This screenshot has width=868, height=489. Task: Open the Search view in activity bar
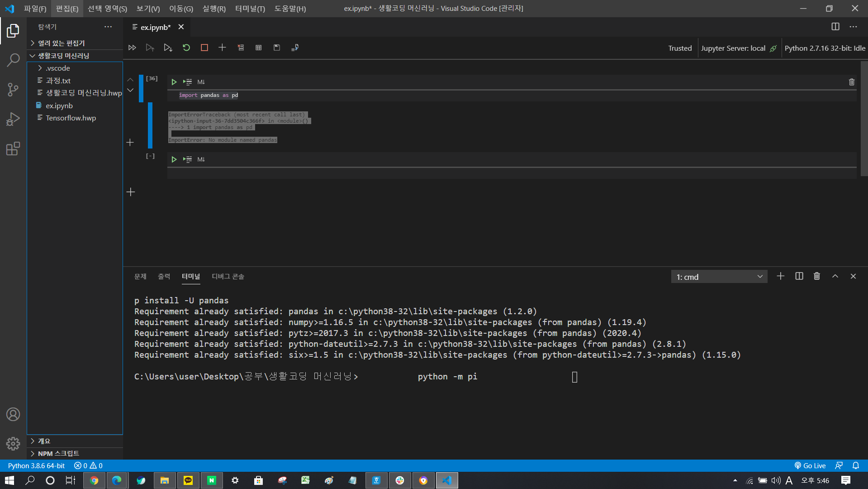point(13,60)
